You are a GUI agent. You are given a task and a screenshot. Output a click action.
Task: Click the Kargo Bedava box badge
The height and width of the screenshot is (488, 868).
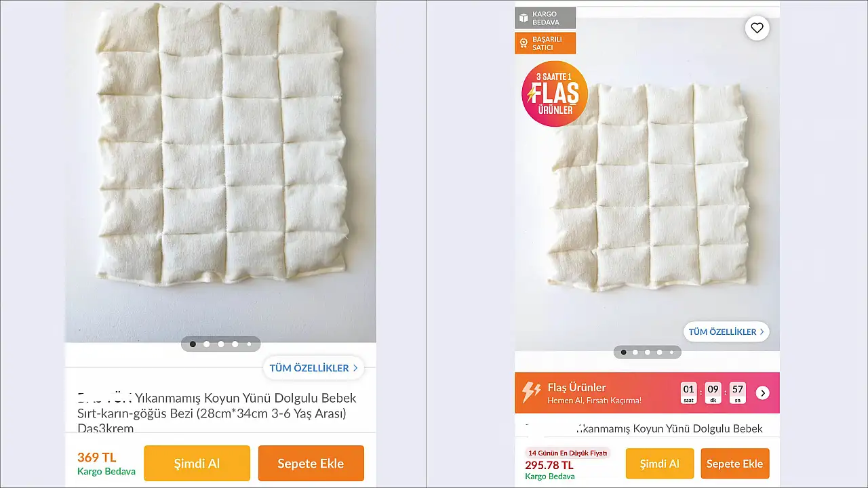[x=545, y=18]
